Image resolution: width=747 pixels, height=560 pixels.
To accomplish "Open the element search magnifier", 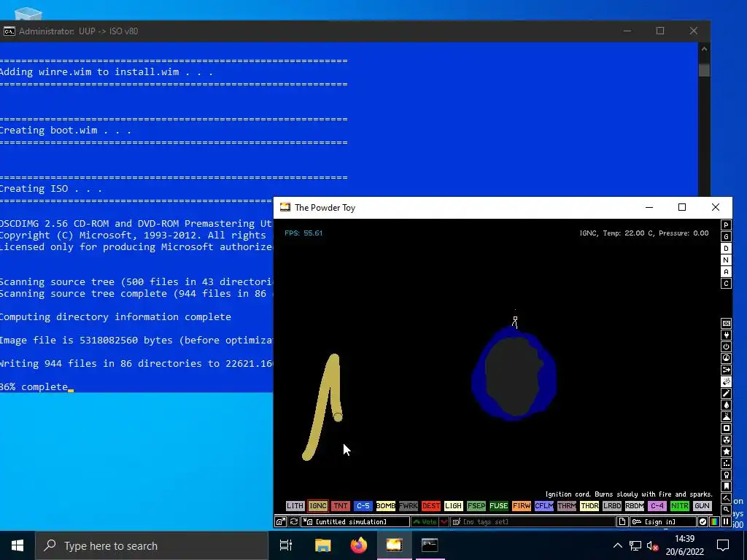I will tap(726, 510).
